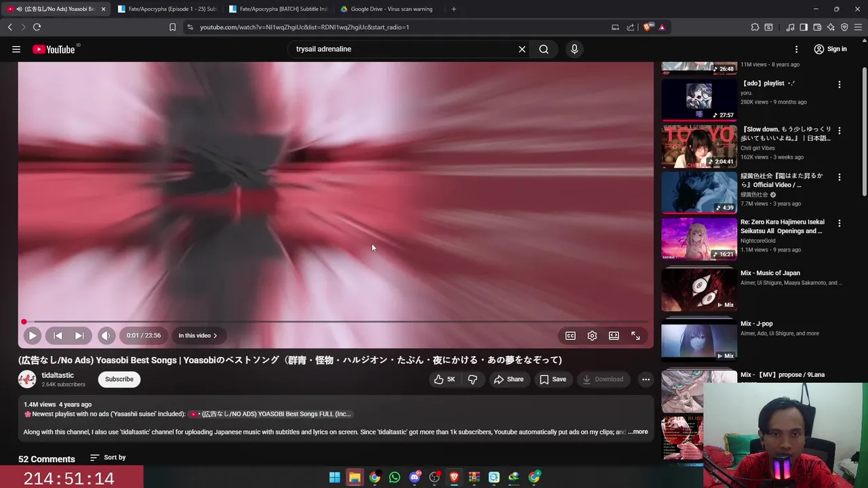Go forward with the browser forward arrow
The height and width of the screenshot is (488, 868).
(23, 27)
